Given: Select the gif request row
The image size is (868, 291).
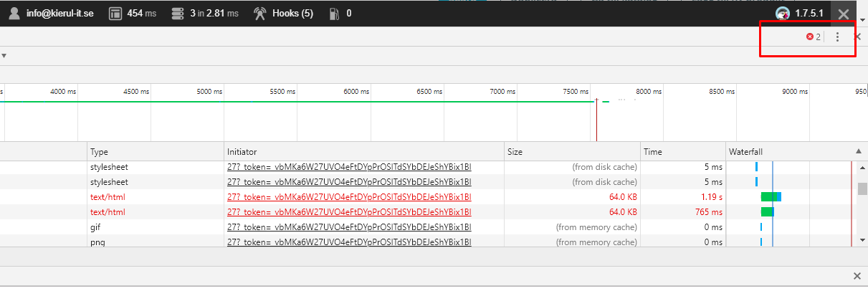Looking at the screenshot, I should 428,227.
